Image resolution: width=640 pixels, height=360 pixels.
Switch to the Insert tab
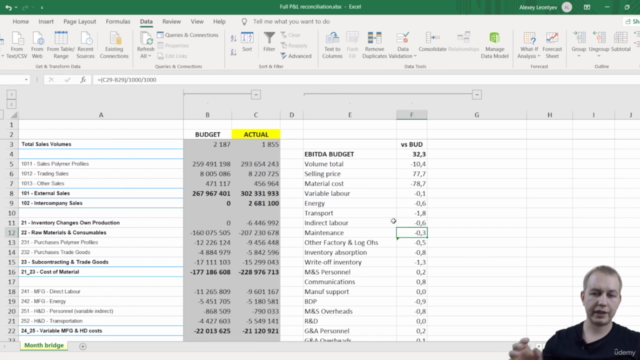pyautogui.click(x=46, y=22)
